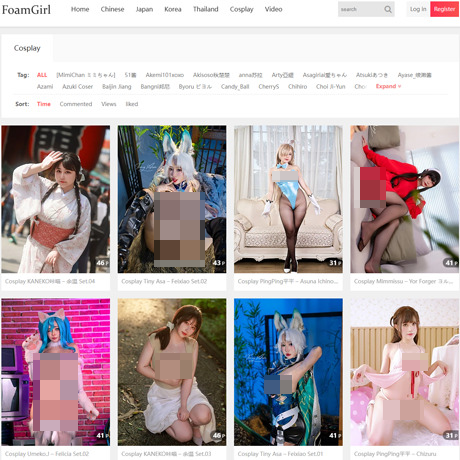Open the PingPing Chizuru thumbnail
Image resolution: width=460 pixels, height=460 pixels.
tap(405, 372)
